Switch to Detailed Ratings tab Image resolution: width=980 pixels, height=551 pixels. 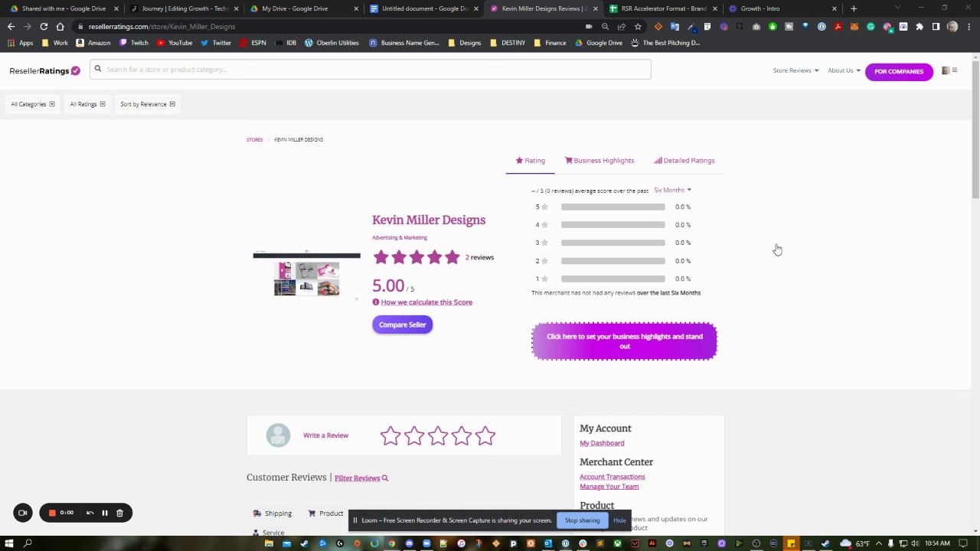(x=684, y=161)
